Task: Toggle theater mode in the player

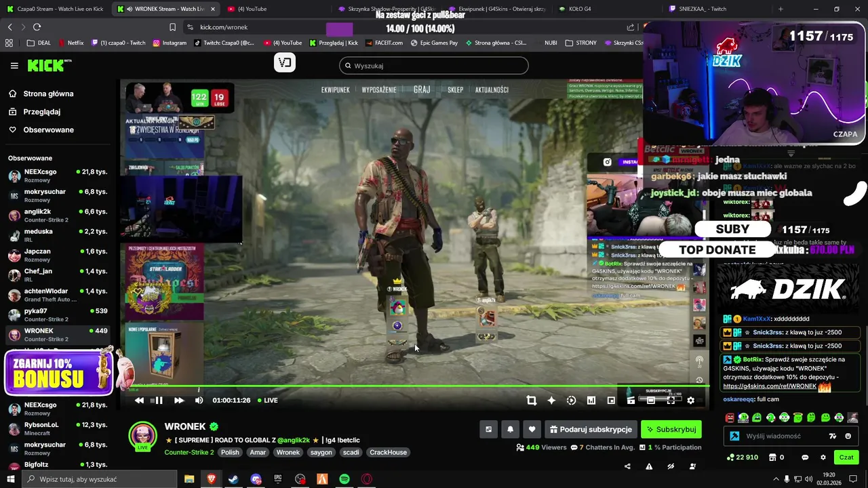Action: (x=650, y=401)
